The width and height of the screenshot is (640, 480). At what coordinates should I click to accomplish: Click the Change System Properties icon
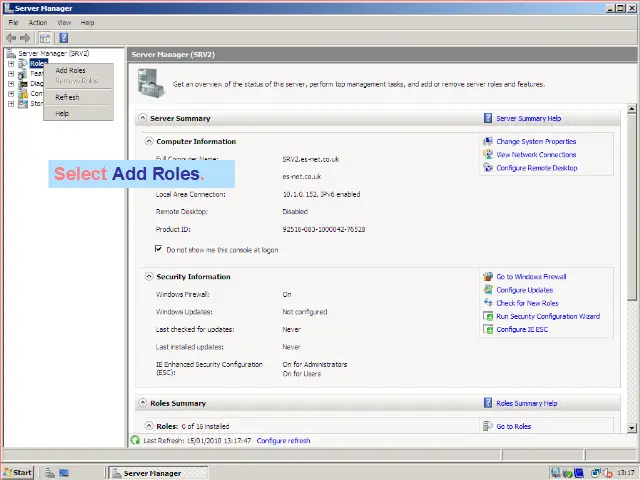(488, 141)
